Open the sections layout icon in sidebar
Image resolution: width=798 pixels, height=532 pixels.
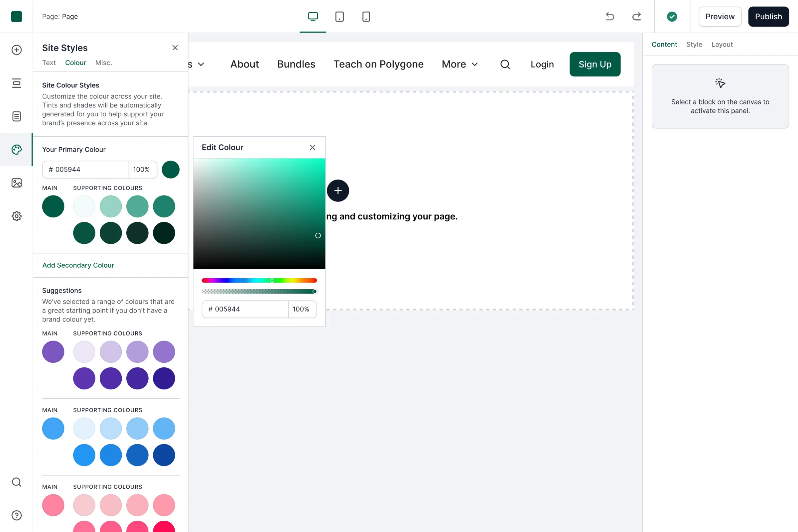click(x=16, y=83)
